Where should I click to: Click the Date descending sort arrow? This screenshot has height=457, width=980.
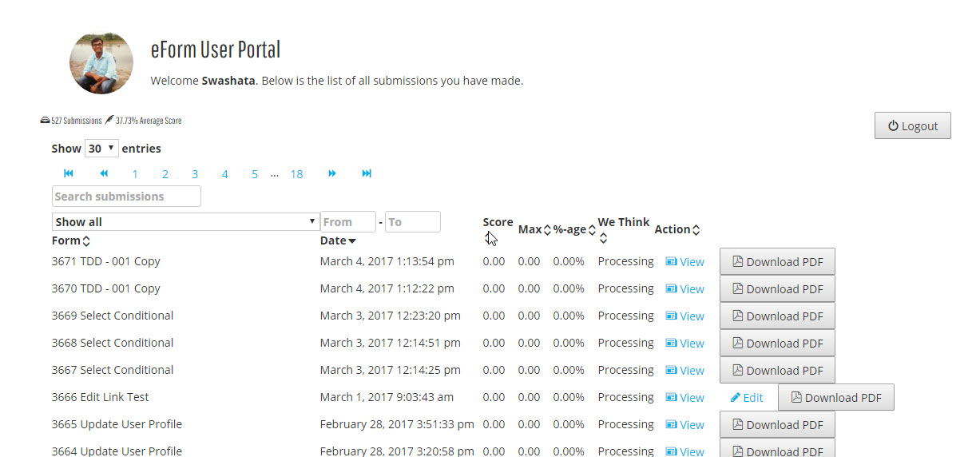tap(352, 240)
